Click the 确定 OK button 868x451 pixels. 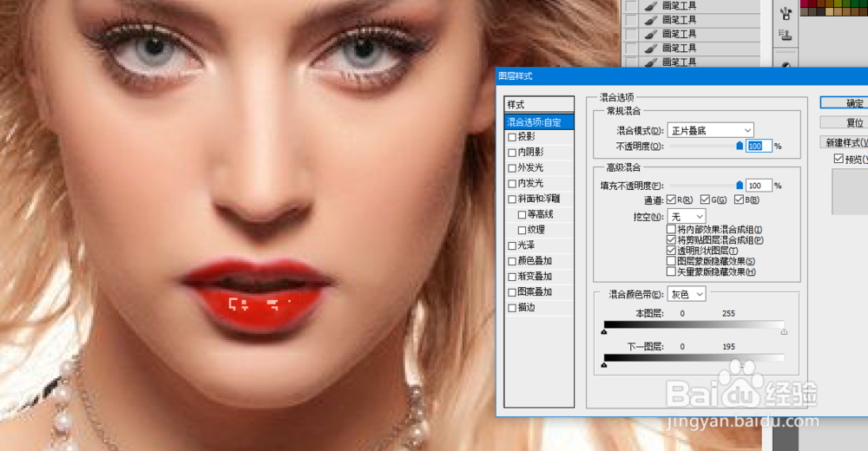pos(845,103)
